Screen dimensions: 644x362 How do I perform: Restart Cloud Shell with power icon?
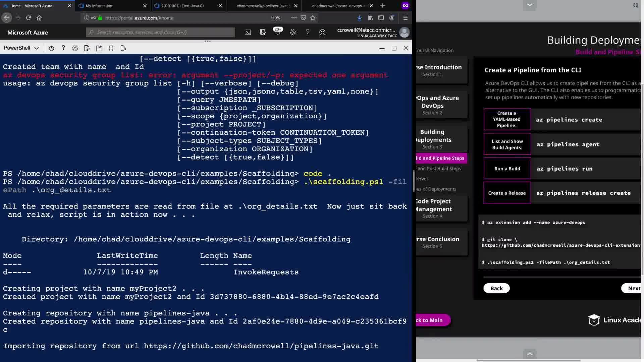point(51,48)
